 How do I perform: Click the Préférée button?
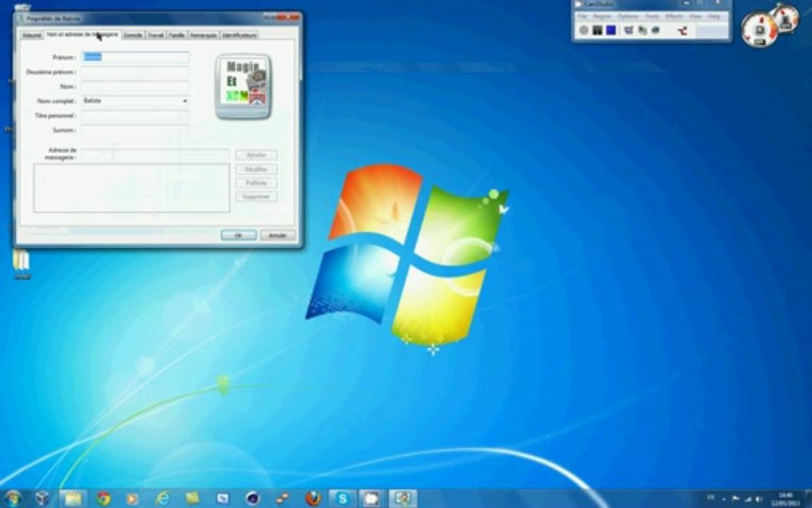(x=257, y=183)
